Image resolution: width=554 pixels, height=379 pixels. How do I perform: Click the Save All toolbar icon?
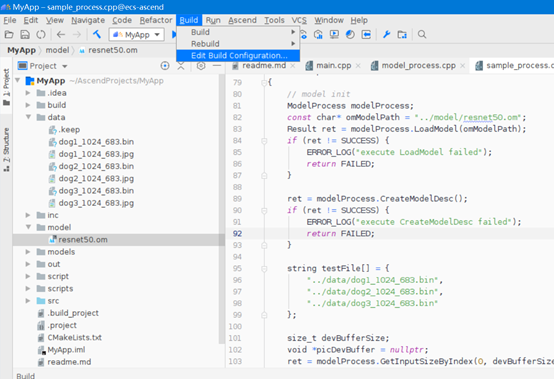tap(25, 34)
